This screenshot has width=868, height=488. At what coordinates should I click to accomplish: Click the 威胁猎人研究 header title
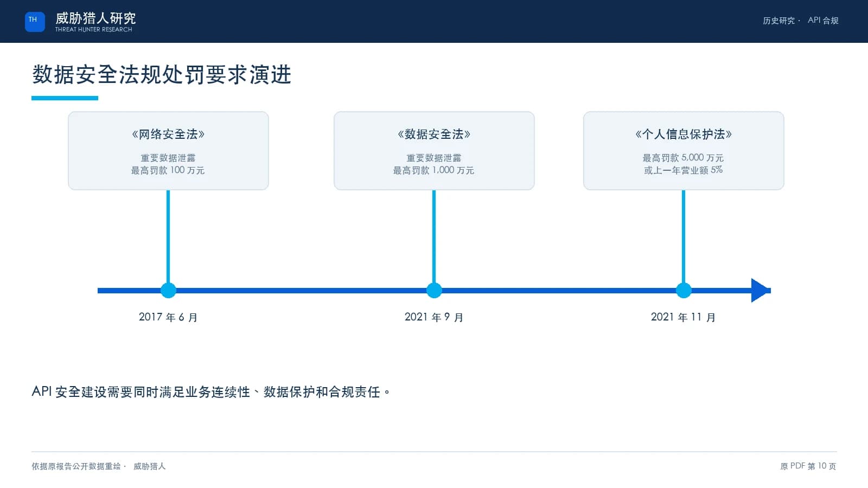tap(95, 18)
